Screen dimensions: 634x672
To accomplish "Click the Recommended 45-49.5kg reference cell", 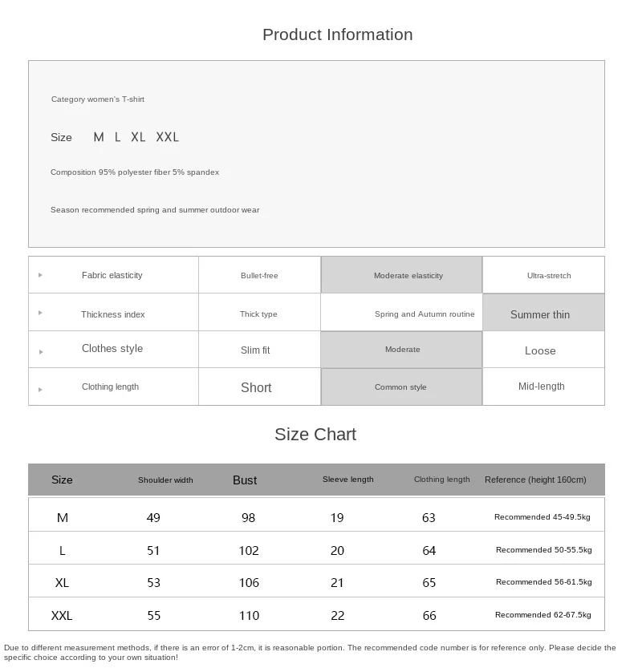I will click(543, 517).
